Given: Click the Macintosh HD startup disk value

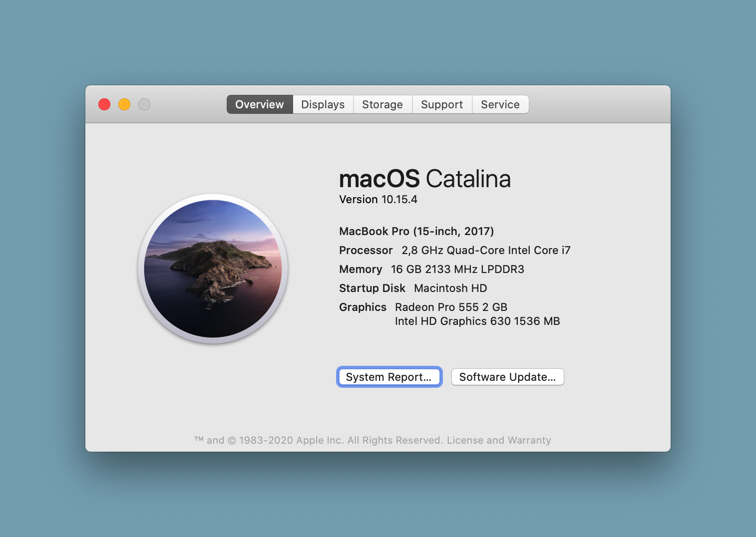Looking at the screenshot, I should [x=450, y=288].
